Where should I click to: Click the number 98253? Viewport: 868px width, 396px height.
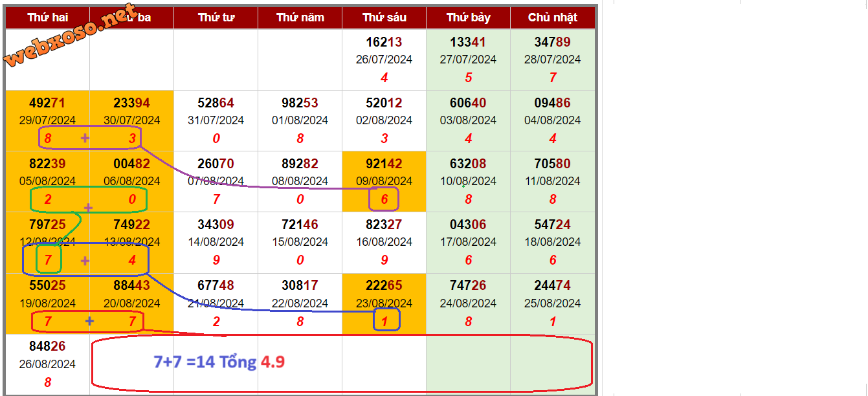[x=300, y=103]
